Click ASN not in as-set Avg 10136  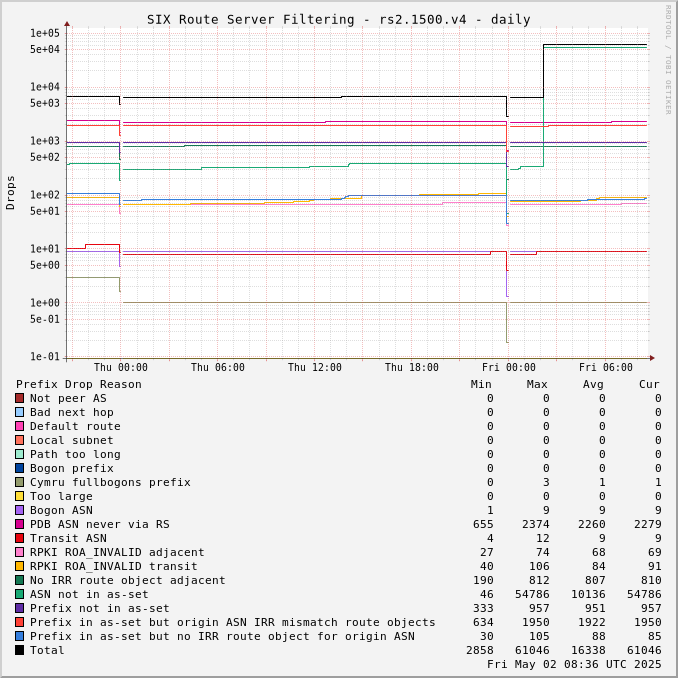point(588,594)
